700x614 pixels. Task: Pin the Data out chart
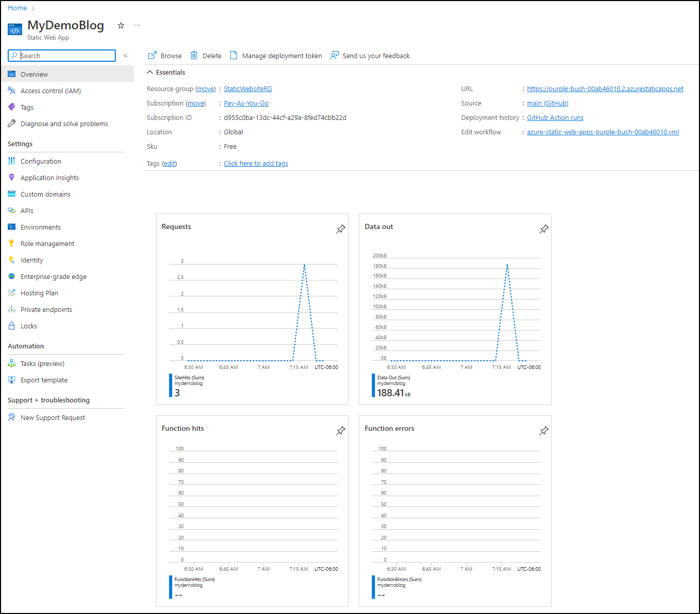coord(544,229)
